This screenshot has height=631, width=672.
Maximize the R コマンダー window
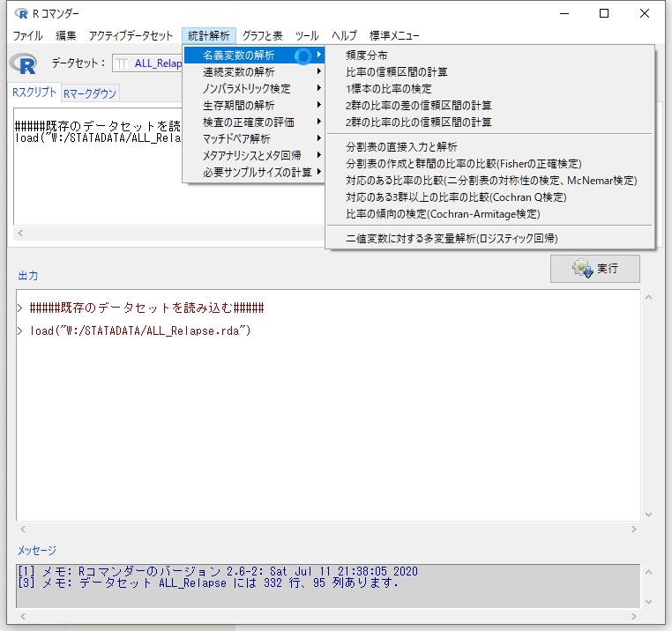(x=604, y=14)
